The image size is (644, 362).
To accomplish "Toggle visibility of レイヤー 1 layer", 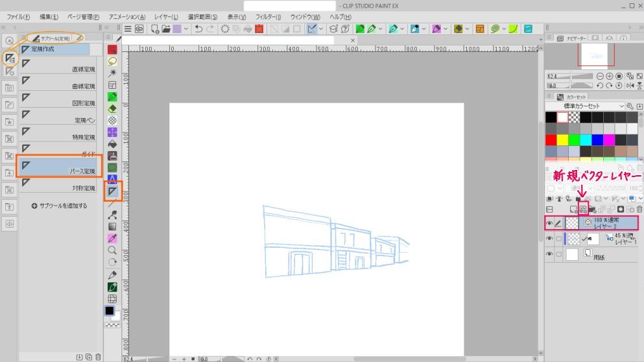I will (549, 239).
